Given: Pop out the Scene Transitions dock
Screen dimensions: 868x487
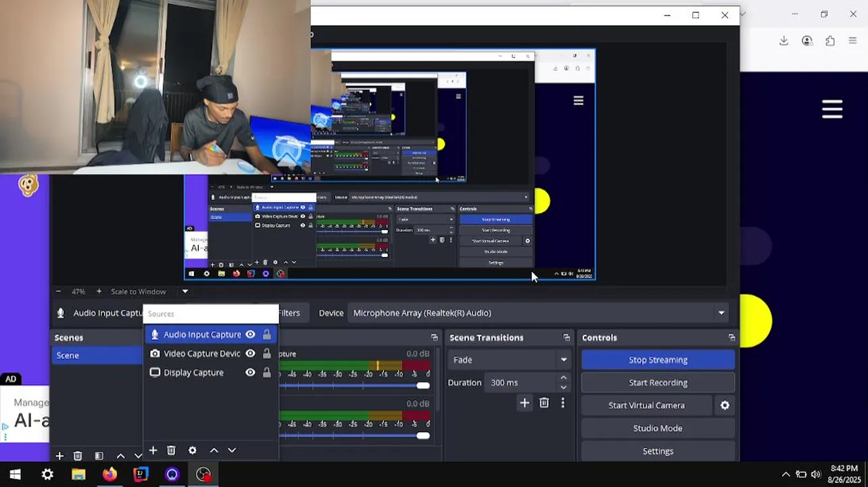Looking at the screenshot, I should (566, 337).
